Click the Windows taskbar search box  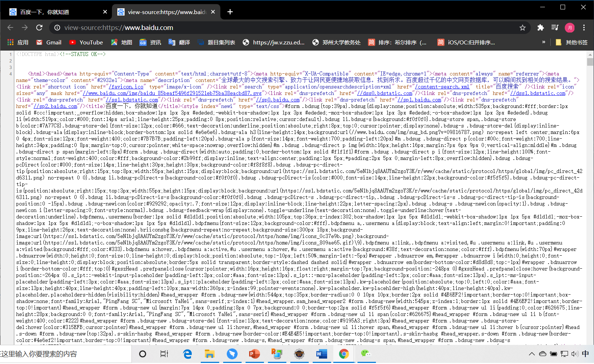click(65, 354)
